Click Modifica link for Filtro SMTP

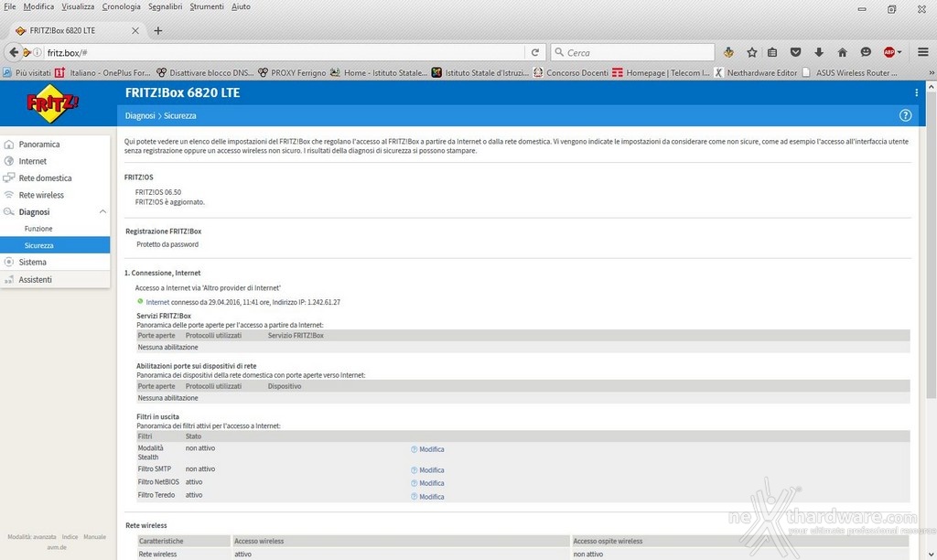pyautogui.click(x=432, y=469)
